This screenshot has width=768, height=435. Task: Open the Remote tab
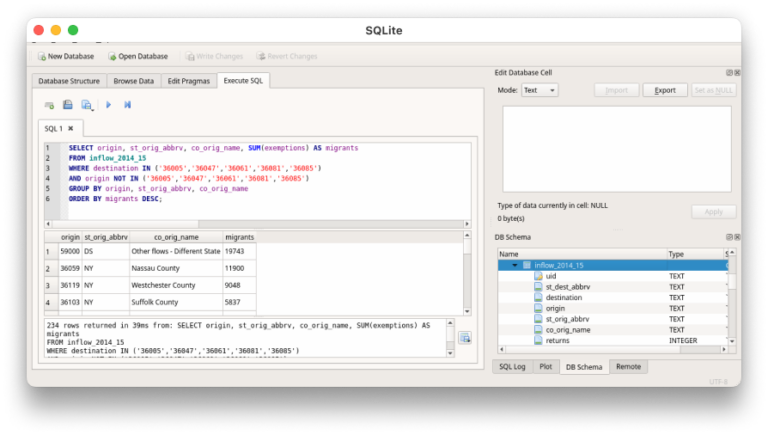click(x=628, y=366)
